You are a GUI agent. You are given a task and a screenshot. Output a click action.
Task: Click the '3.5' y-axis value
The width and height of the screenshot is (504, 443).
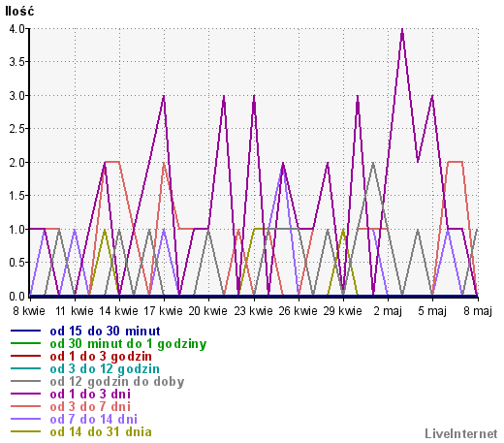(x=16, y=62)
